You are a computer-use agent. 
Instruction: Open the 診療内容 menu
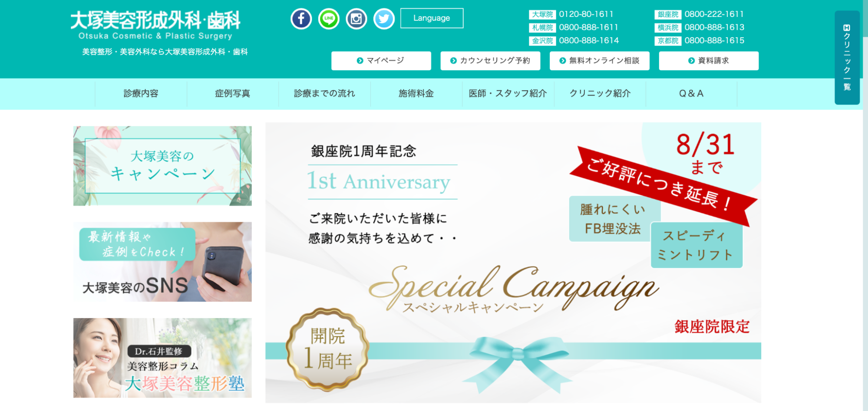tap(141, 93)
